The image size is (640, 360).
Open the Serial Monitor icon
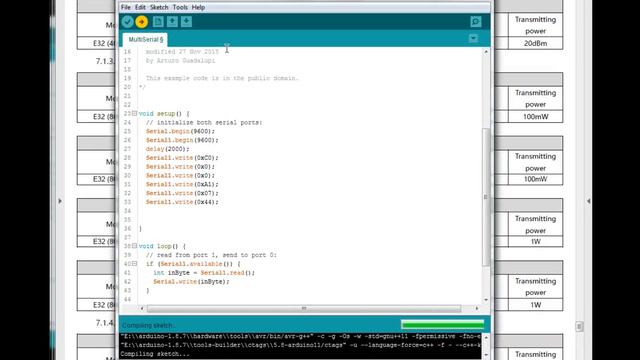click(476, 22)
